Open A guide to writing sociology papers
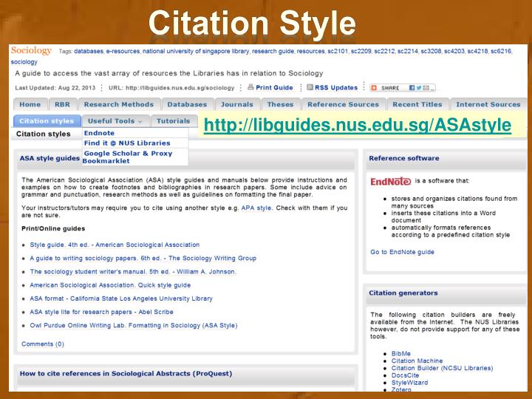 [143, 258]
